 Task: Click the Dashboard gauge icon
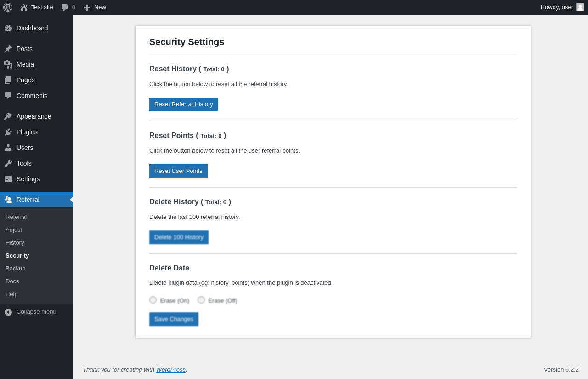(8, 28)
